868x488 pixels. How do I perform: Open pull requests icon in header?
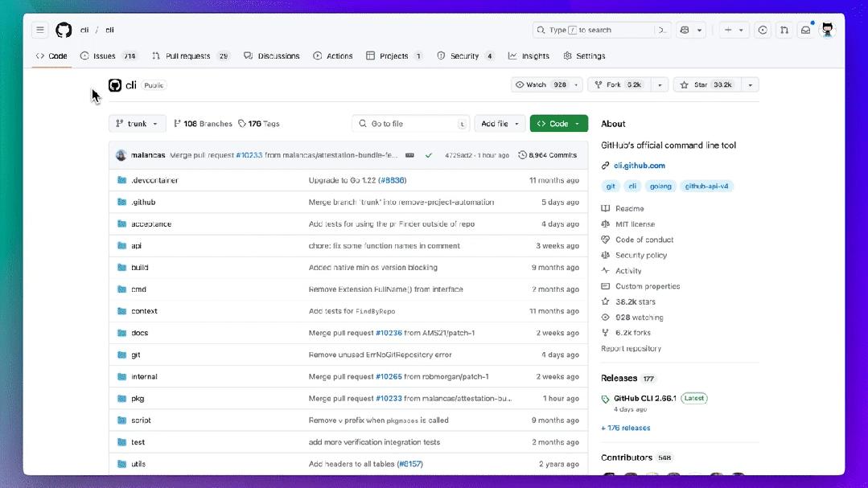pyautogui.click(x=784, y=30)
